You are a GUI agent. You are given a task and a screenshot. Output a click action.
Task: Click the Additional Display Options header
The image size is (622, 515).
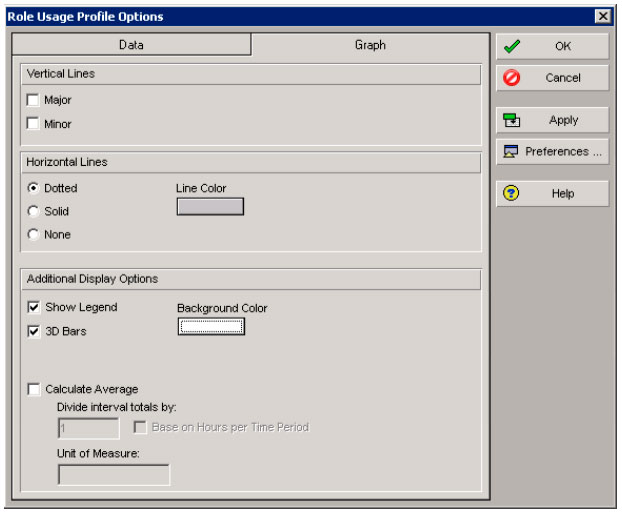[251, 279]
